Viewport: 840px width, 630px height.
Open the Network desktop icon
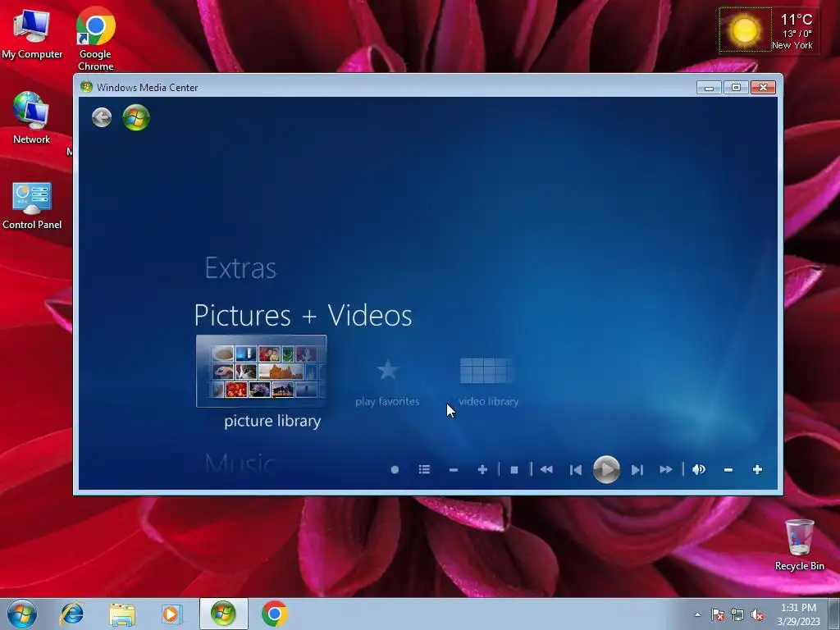(32, 118)
